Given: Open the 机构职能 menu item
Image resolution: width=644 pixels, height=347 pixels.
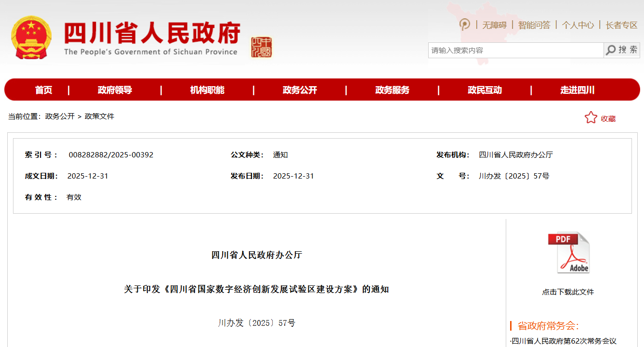Looking at the screenshot, I should [x=207, y=90].
